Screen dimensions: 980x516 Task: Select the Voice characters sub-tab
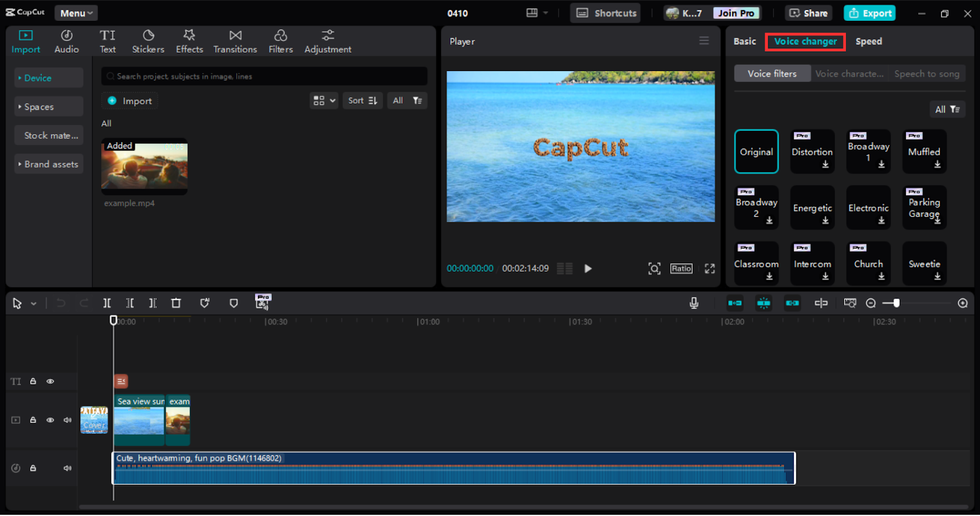tap(850, 73)
